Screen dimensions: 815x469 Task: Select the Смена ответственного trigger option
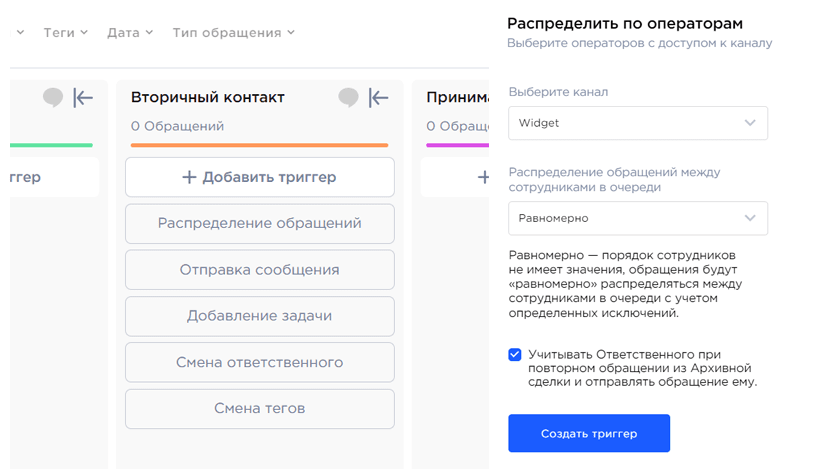tap(260, 362)
